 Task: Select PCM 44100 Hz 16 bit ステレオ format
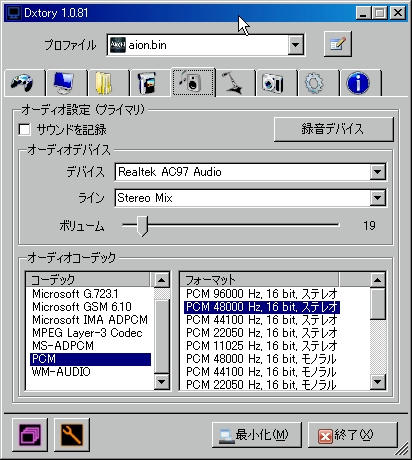point(262,320)
